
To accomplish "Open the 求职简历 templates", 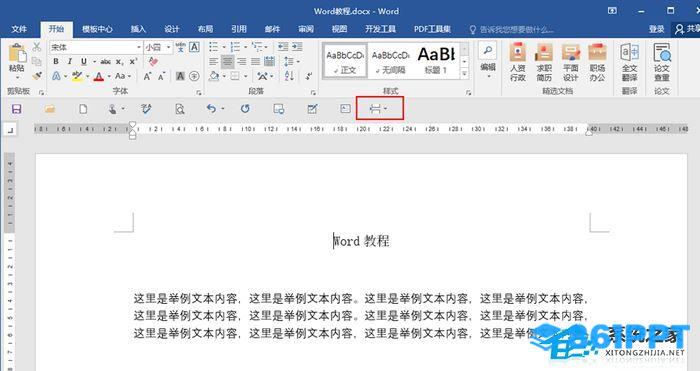I will (x=544, y=62).
